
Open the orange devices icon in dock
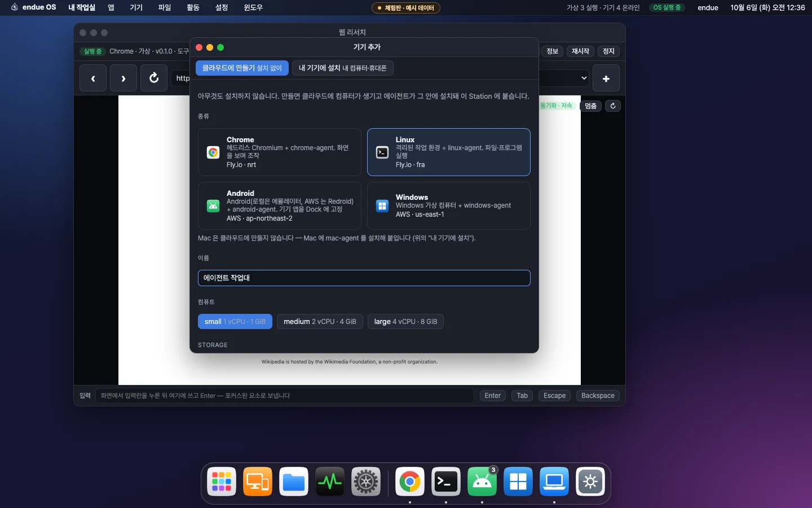258,481
